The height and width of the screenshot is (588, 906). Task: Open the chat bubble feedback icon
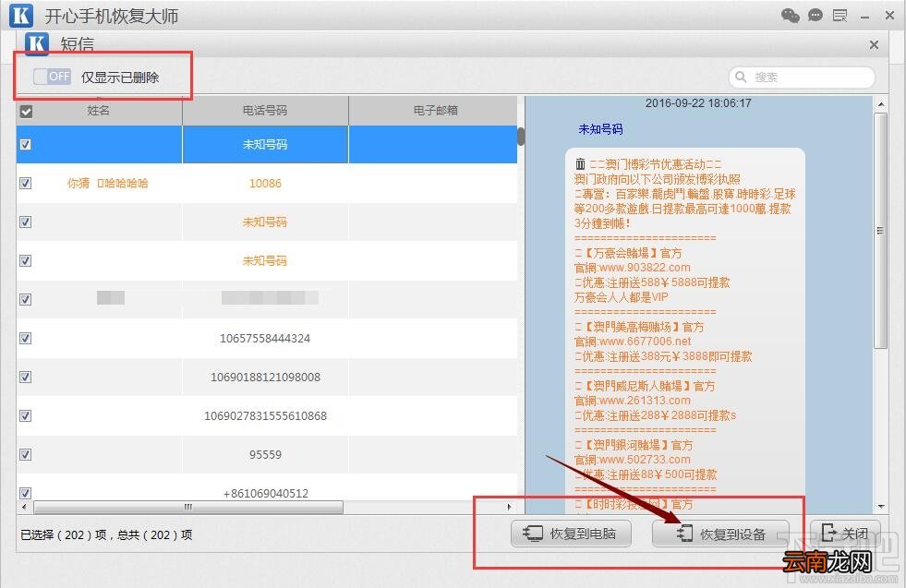click(815, 15)
